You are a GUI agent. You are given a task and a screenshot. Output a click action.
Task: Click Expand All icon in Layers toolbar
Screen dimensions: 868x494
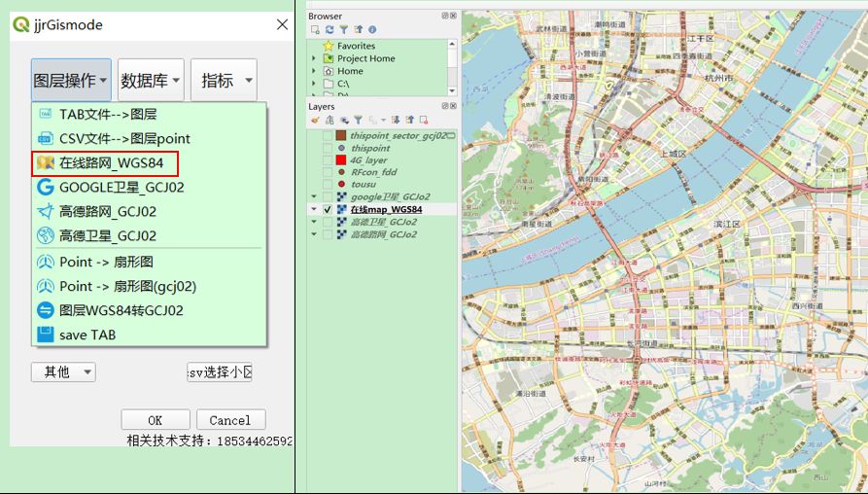coord(396,120)
